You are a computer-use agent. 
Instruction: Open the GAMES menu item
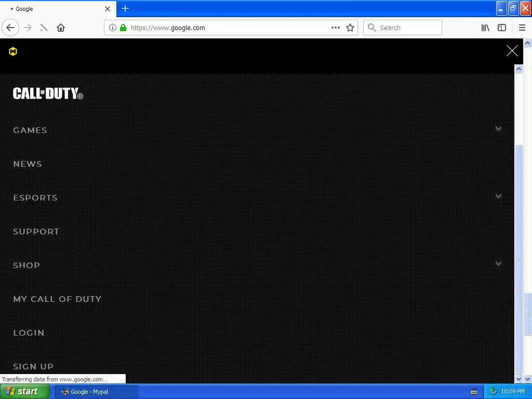(30, 130)
